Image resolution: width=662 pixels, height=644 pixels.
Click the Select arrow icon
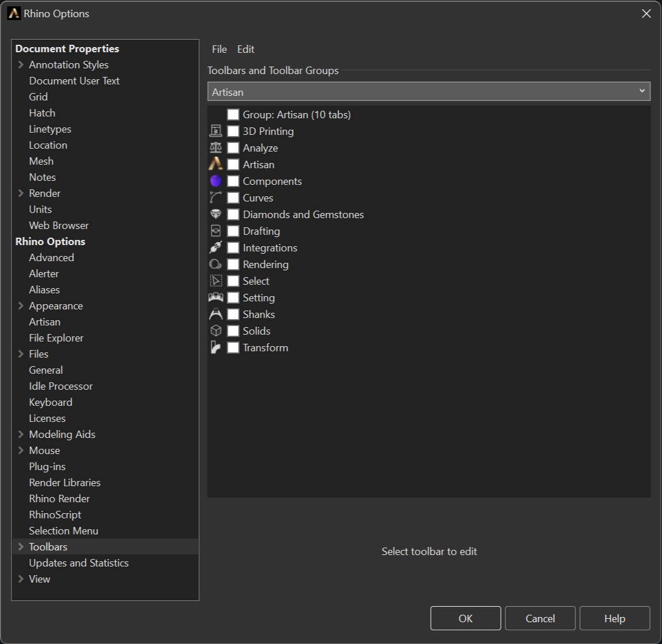(216, 281)
